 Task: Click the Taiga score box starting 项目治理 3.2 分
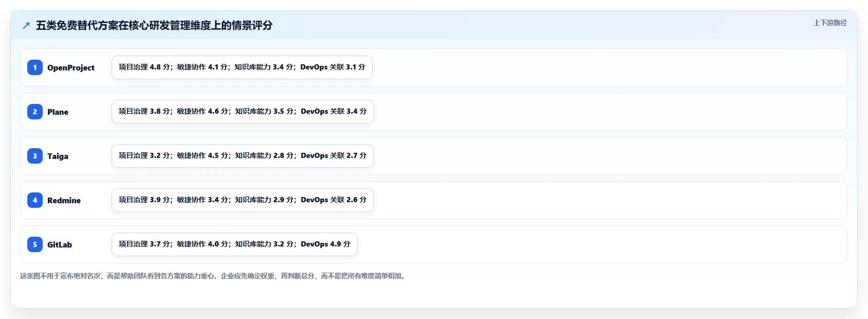click(x=242, y=156)
